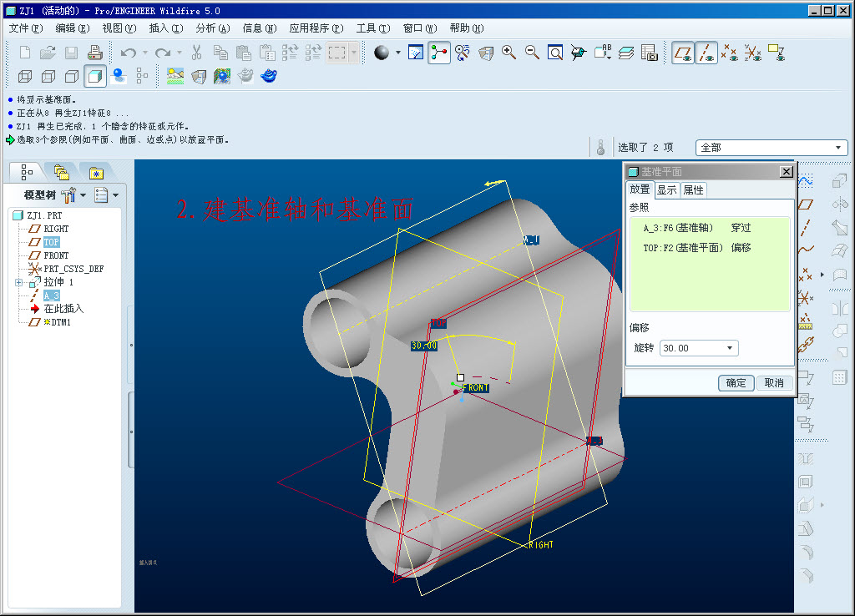
Task: Click the Reorient view icon
Action: pyautogui.click(x=579, y=53)
